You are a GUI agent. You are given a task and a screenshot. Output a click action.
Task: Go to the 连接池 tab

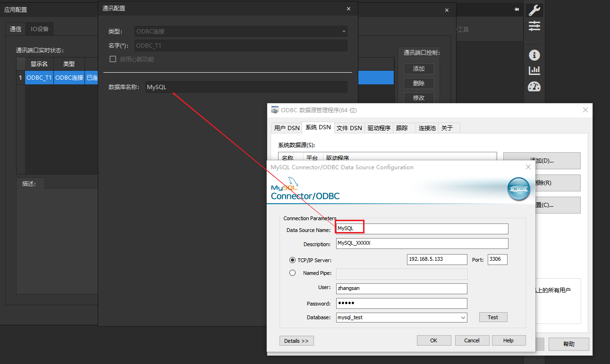(x=427, y=128)
